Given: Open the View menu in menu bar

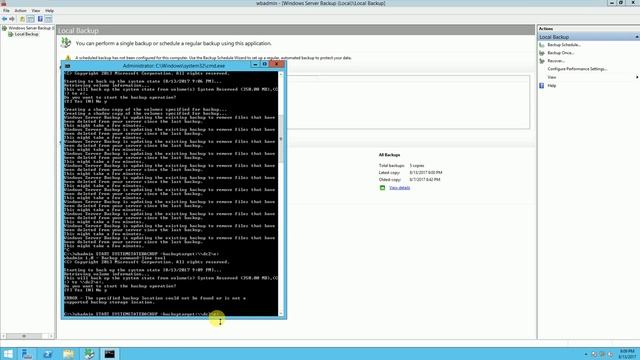Looking at the screenshot, I should [36, 11].
